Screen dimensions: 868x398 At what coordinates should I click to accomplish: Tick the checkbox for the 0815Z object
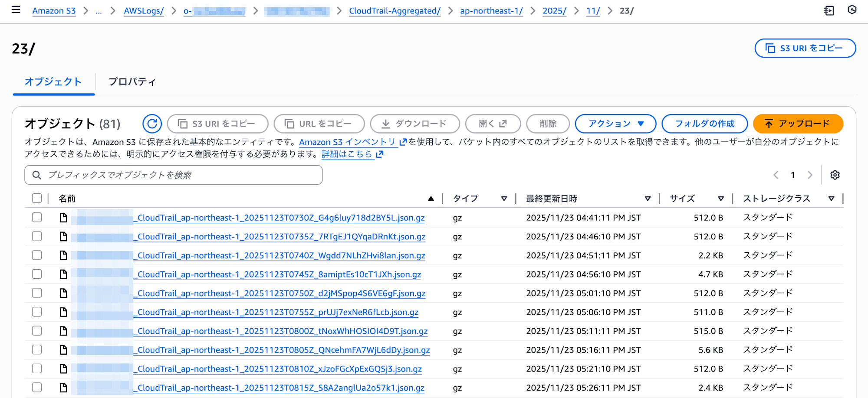point(37,387)
